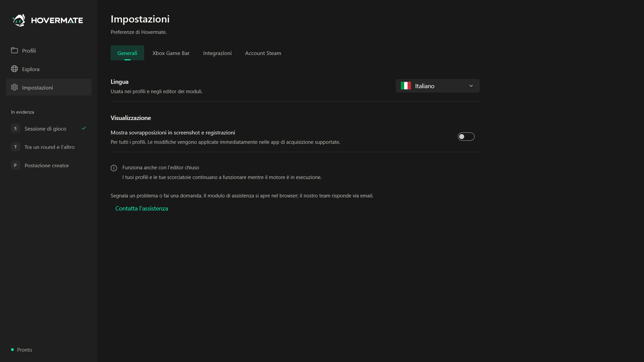Open Esplora in the sidebar

pyautogui.click(x=49, y=69)
